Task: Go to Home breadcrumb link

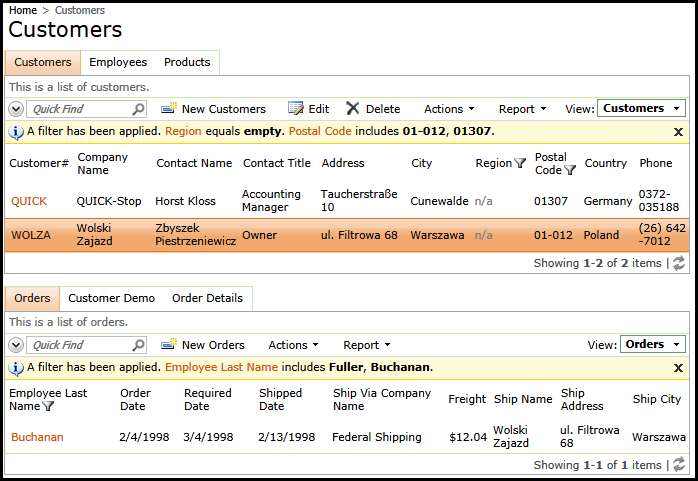Action: [x=23, y=10]
